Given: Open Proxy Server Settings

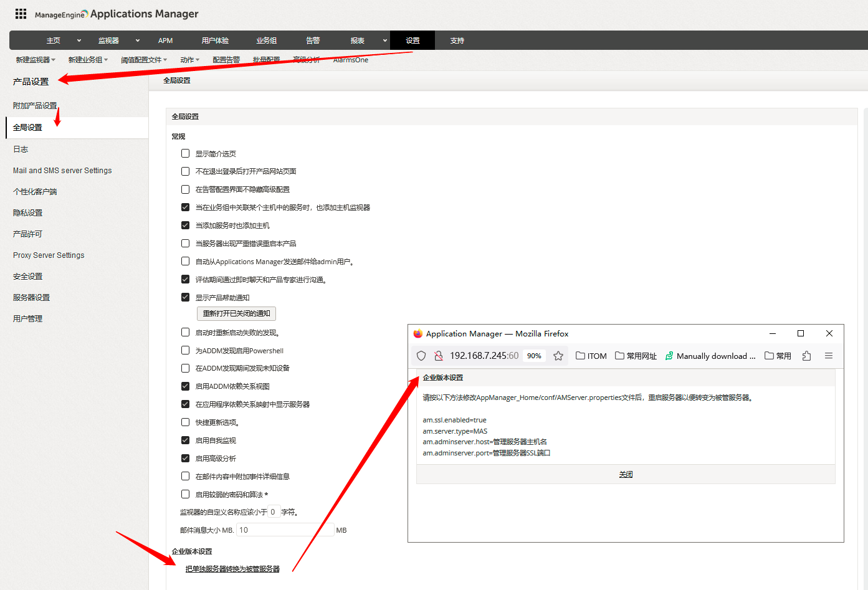Looking at the screenshot, I should [49, 255].
